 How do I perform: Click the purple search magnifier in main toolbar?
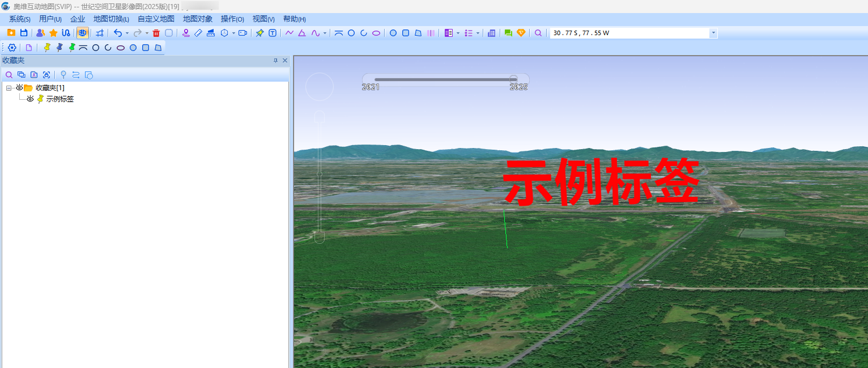click(538, 33)
